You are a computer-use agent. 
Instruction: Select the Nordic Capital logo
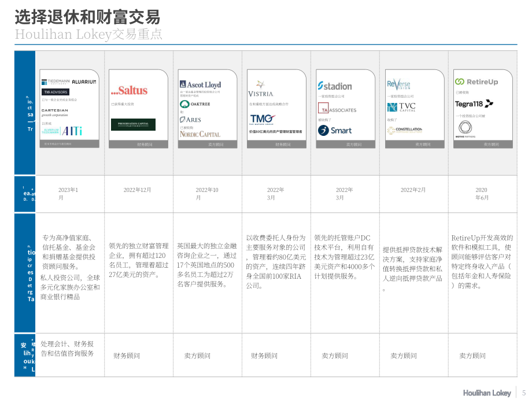coord(200,134)
